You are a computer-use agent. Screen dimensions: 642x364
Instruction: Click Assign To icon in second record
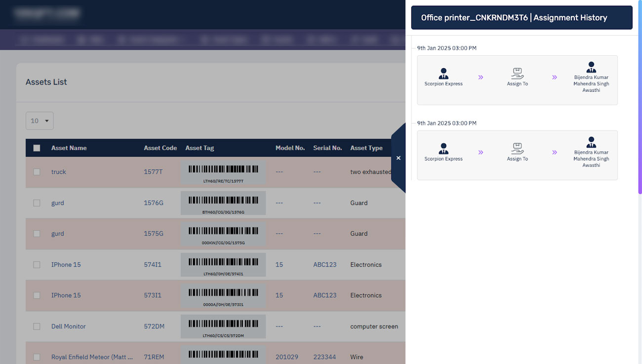(x=517, y=149)
